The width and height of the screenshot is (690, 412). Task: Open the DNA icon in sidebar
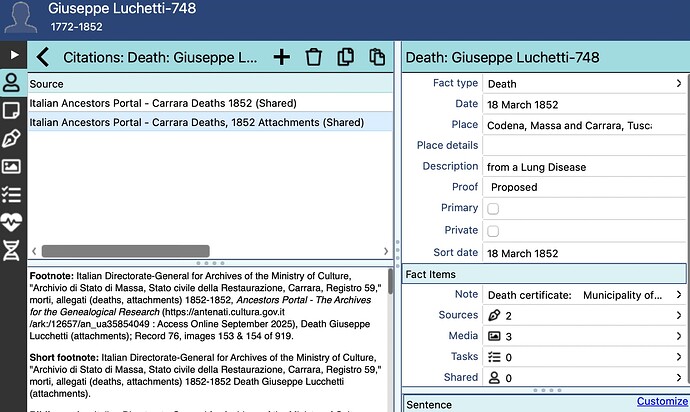tap(11, 250)
